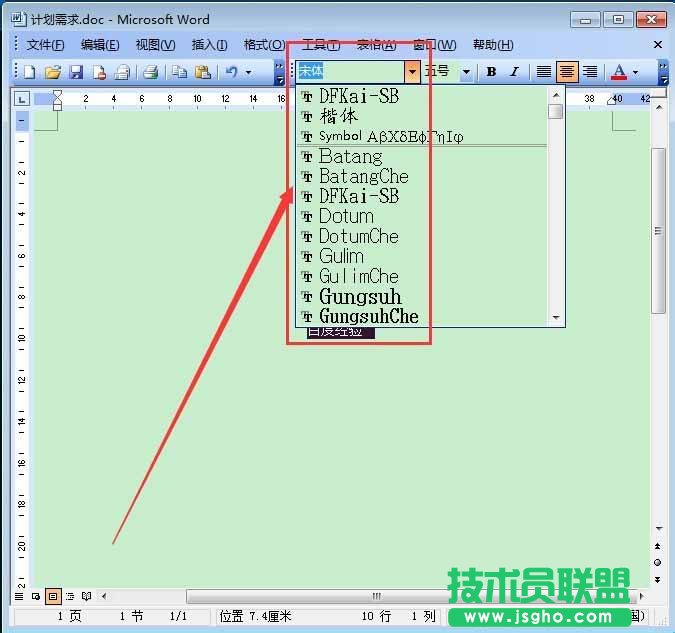Save the document with the floppy disk icon
The image size is (675, 633).
76,72
